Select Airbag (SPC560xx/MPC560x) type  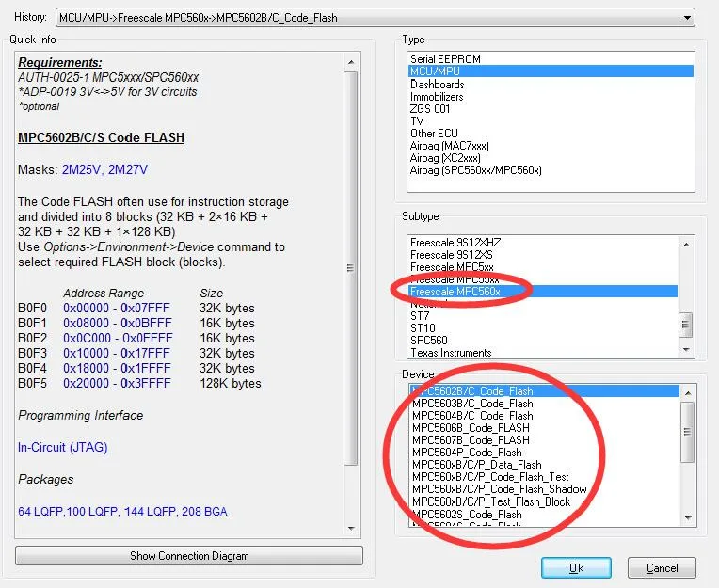pyautogui.click(x=551, y=170)
